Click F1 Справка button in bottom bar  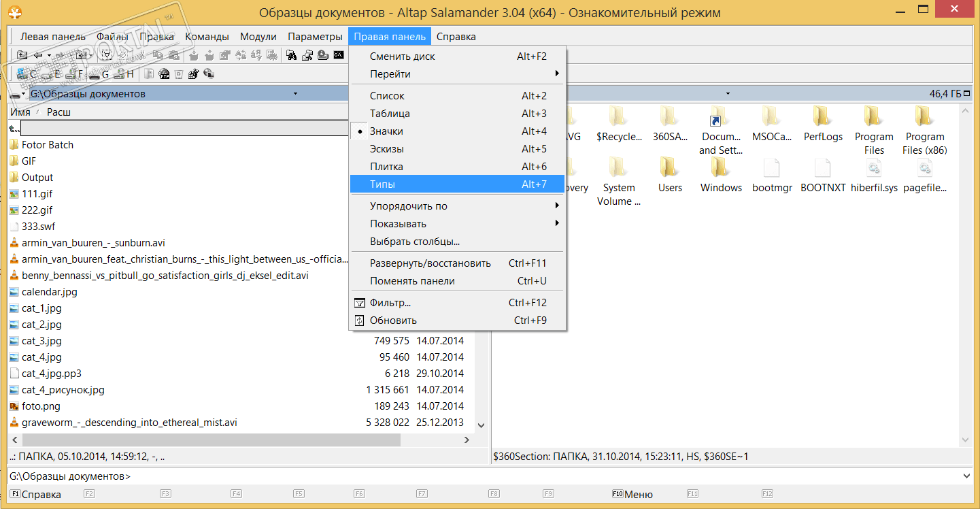36,495
